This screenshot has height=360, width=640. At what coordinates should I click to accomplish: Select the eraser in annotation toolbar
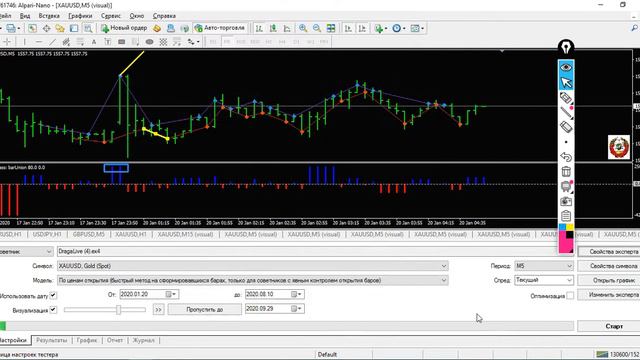(x=566, y=127)
